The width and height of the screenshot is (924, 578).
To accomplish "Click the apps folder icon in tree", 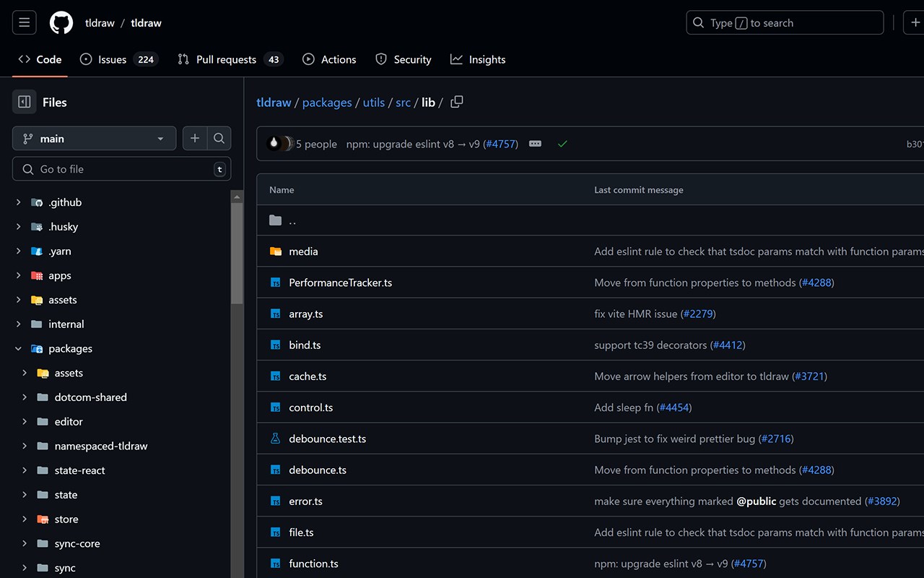I will [37, 275].
